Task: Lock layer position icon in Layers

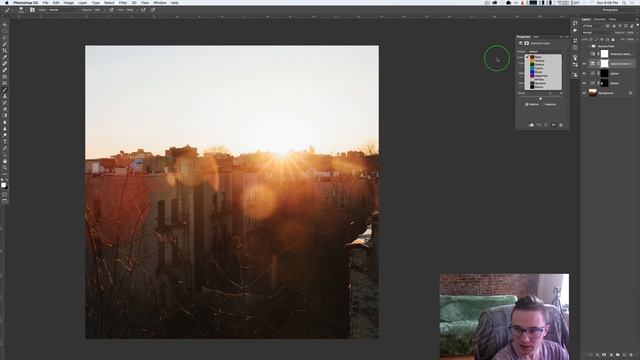Action: tap(602, 40)
